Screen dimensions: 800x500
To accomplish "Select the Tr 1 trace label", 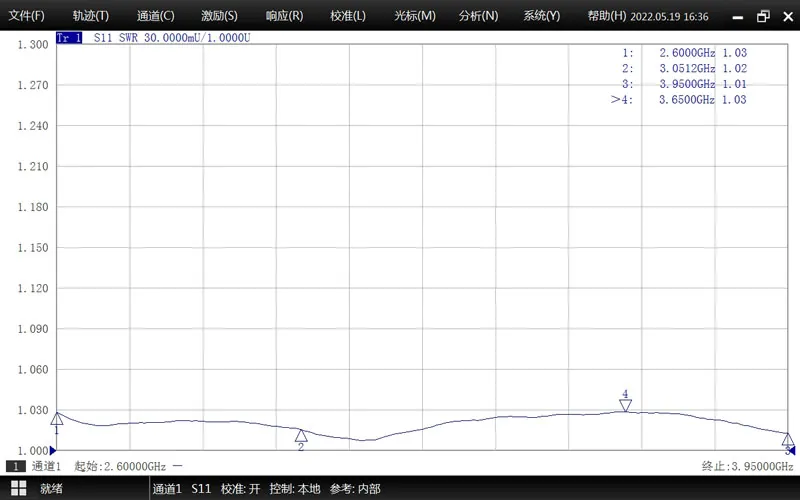I will click(69, 38).
